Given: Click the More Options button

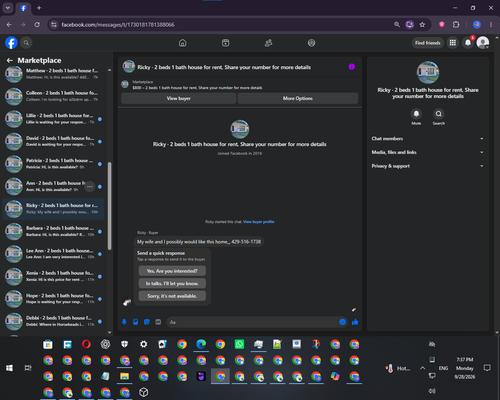Looking at the screenshot, I should coord(298,98).
